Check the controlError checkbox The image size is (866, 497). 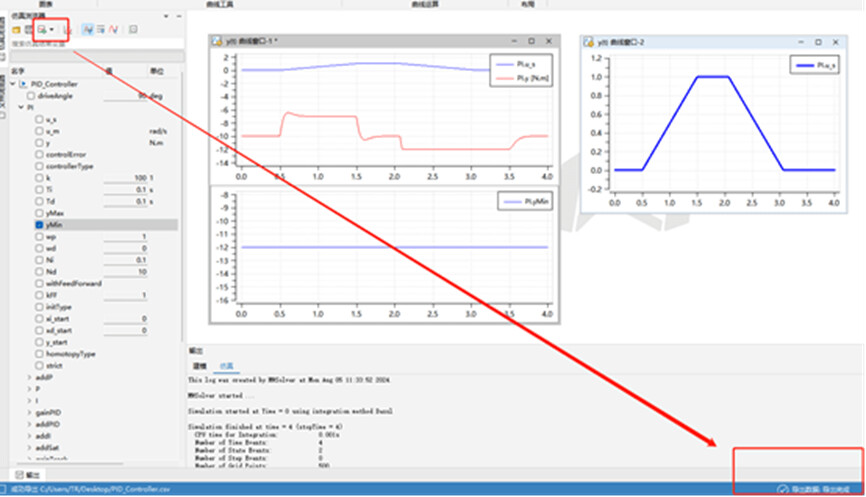tap(39, 155)
